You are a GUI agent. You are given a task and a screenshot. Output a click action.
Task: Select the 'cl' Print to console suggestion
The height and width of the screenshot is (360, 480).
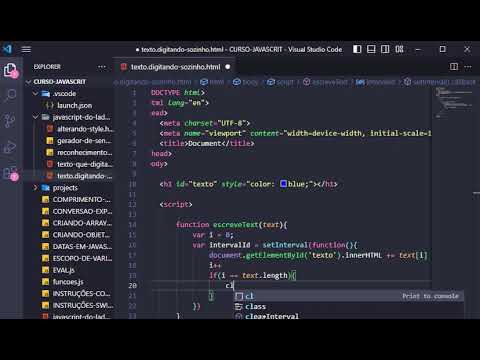coord(348,296)
